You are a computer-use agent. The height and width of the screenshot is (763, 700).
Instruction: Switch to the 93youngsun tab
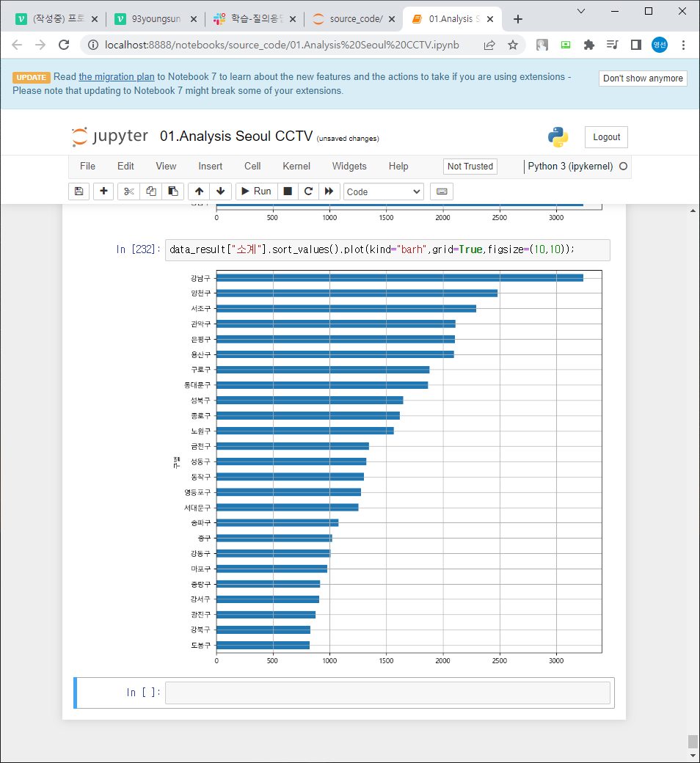pyautogui.click(x=156, y=19)
